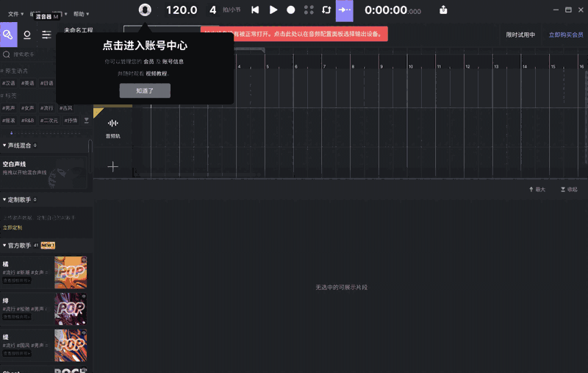Filter singers by #女声 tag
The width and height of the screenshot is (588, 373).
pos(28,108)
